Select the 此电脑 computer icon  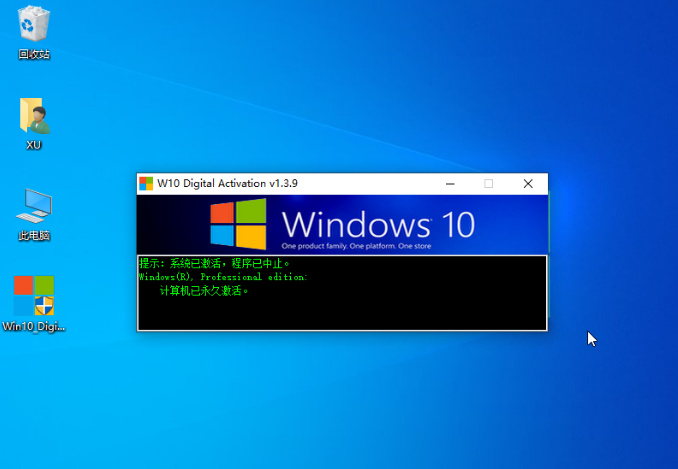(34, 206)
